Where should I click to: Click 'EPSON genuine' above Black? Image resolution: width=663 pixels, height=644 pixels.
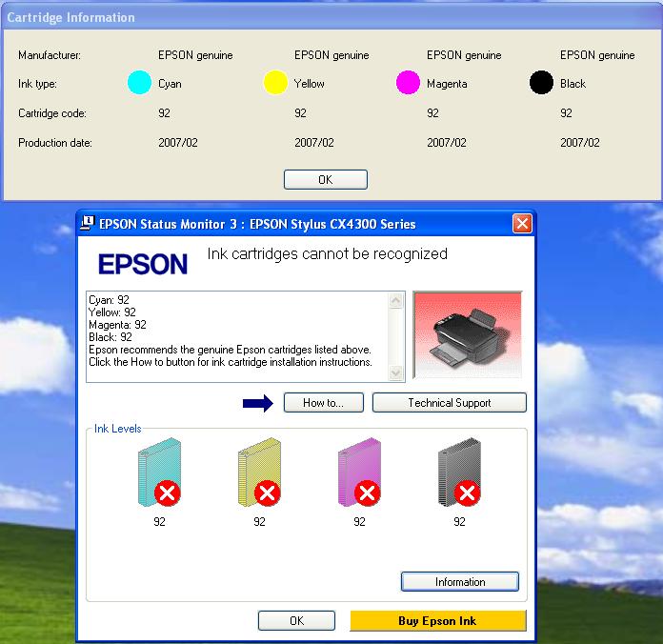[x=597, y=55]
